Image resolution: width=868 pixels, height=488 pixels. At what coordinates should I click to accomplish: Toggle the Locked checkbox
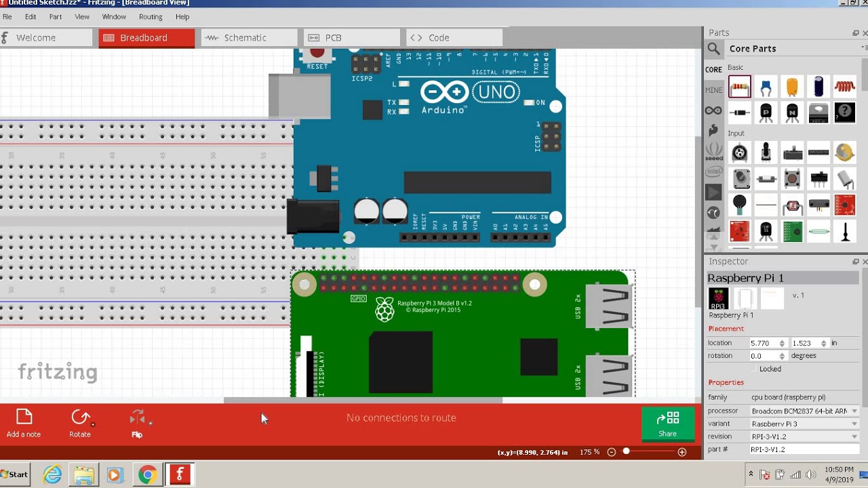click(753, 369)
